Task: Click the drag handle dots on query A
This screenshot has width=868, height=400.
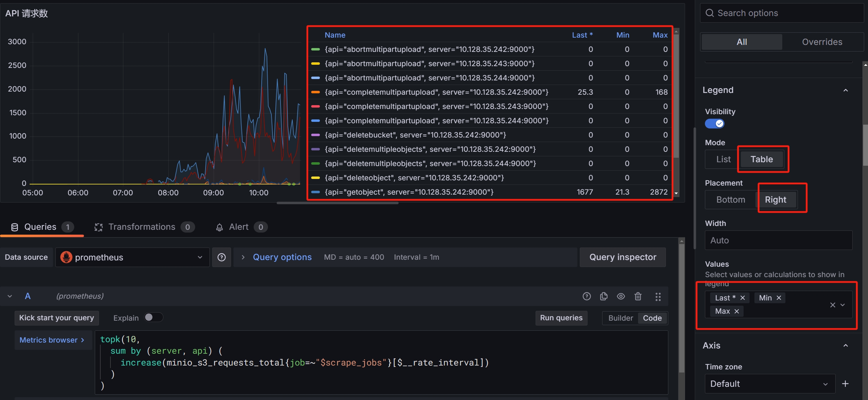Action: click(658, 297)
